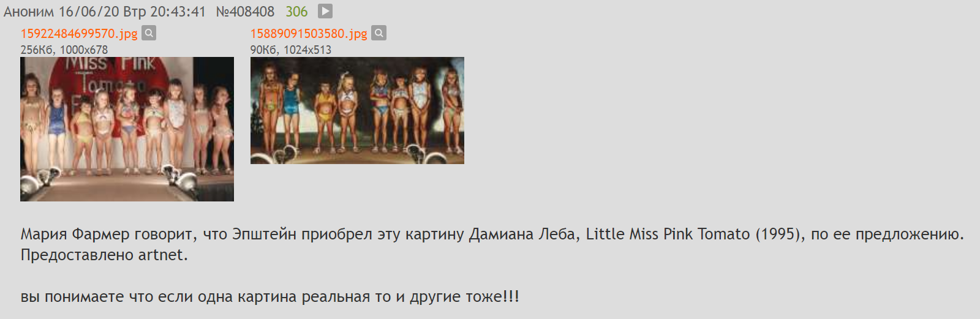Open the file link 15922484699570.jpg

click(x=79, y=34)
